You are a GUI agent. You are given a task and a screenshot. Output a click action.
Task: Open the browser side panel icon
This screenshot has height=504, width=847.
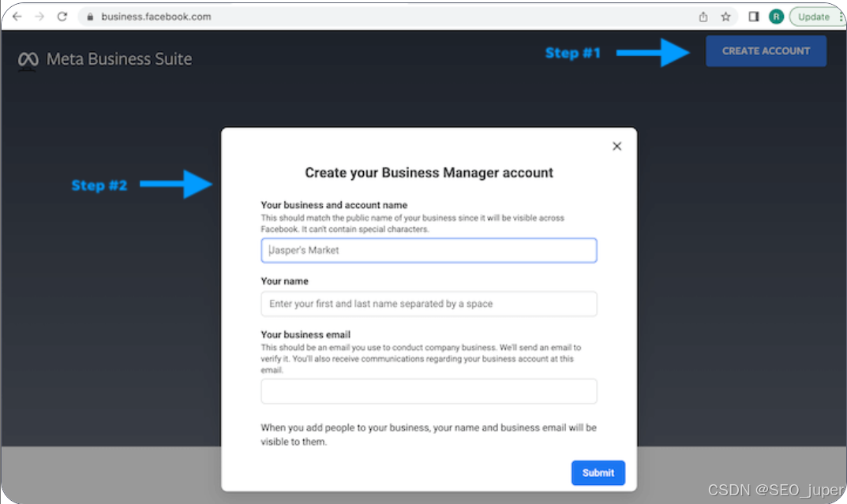pos(754,17)
